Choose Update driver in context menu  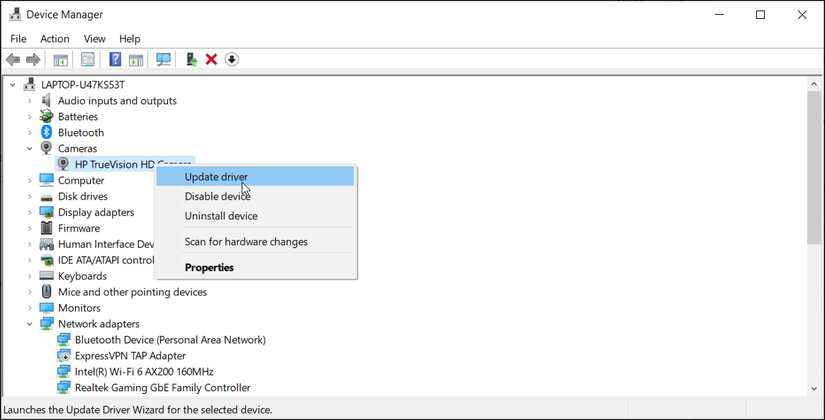(256, 177)
